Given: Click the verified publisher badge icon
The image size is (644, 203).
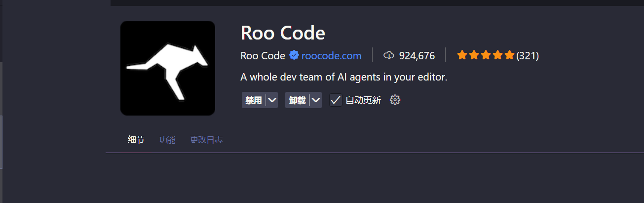Looking at the screenshot, I should click(x=294, y=55).
